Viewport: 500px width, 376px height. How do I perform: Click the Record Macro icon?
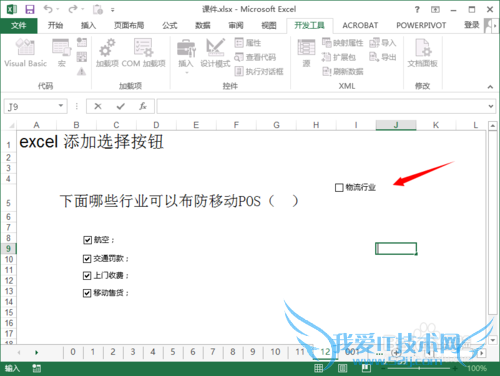tap(82, 42)
